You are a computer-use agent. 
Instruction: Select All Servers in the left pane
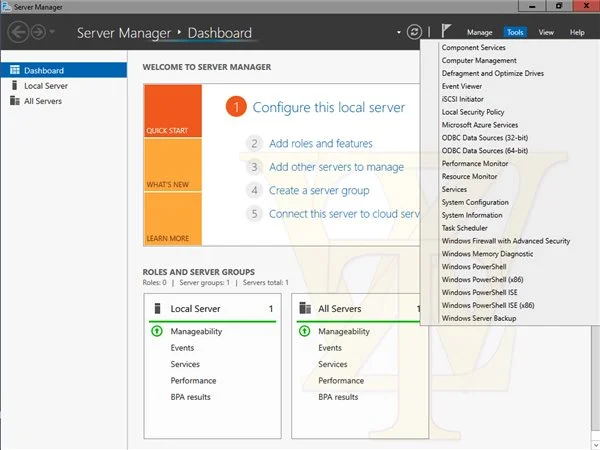[x=64, y=101]
